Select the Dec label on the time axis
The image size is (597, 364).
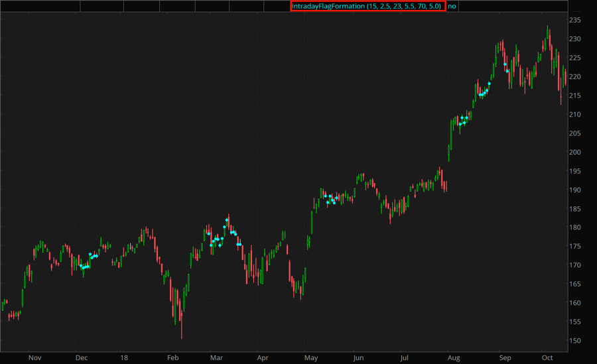pyautogui.click(x=82, y=357)
